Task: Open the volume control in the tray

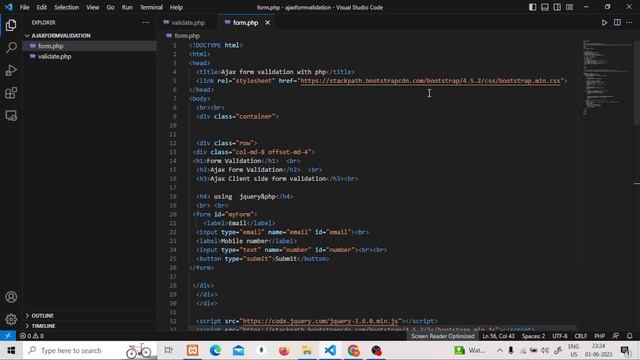Action: point(545,351)
